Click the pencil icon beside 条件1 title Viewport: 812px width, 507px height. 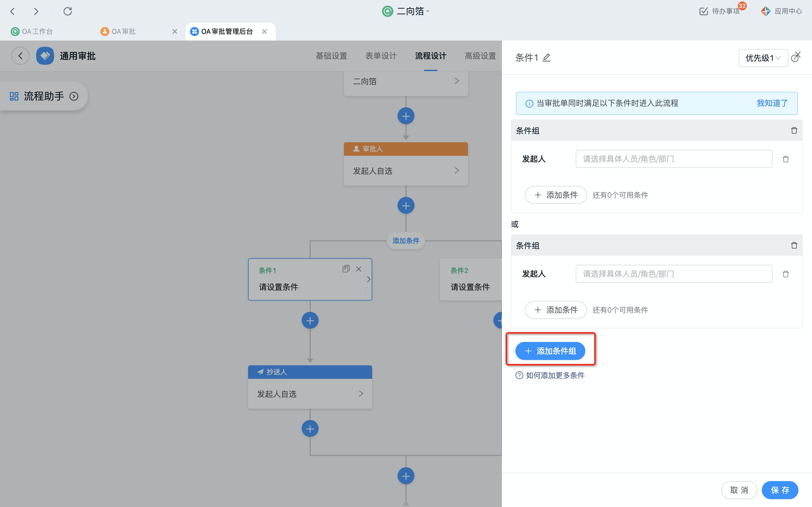pos(547,58)
